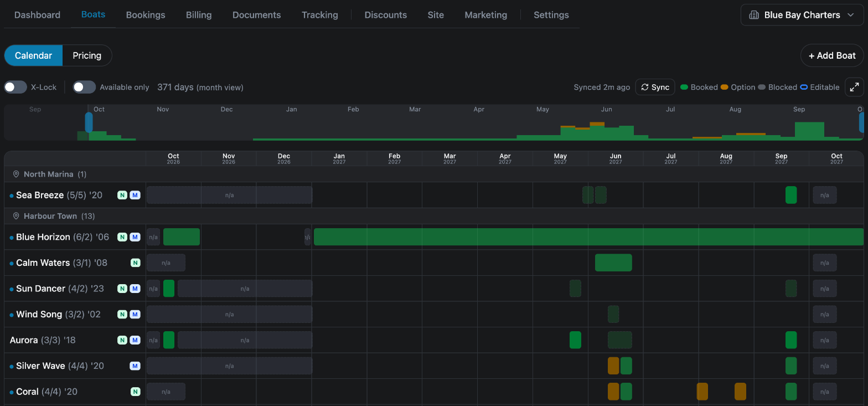Click the right blue handle on overview timeline

[861, 122]
